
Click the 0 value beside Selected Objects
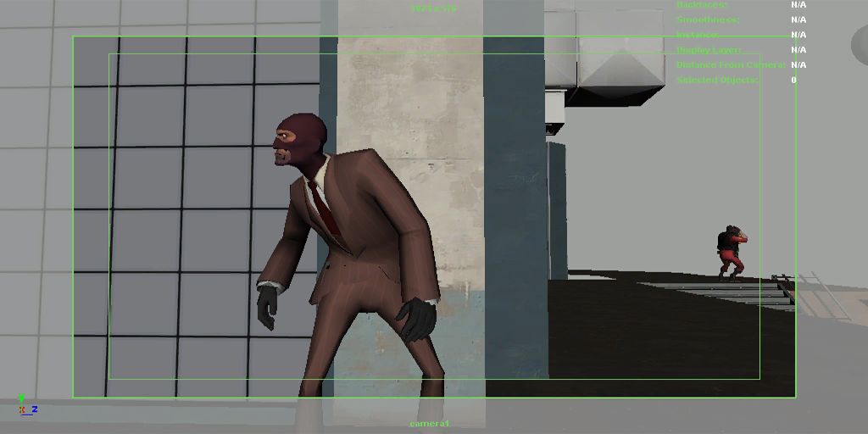793,80
